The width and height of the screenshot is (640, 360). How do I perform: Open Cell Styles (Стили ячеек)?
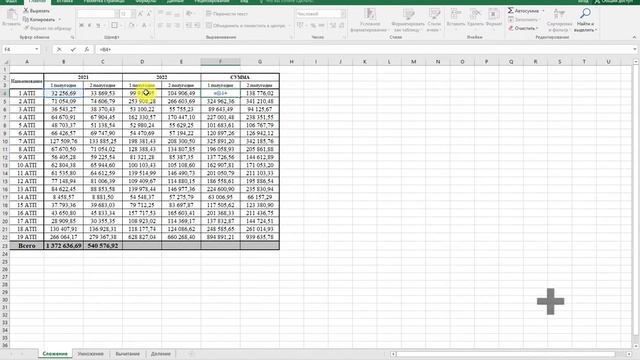click(434, 20)
